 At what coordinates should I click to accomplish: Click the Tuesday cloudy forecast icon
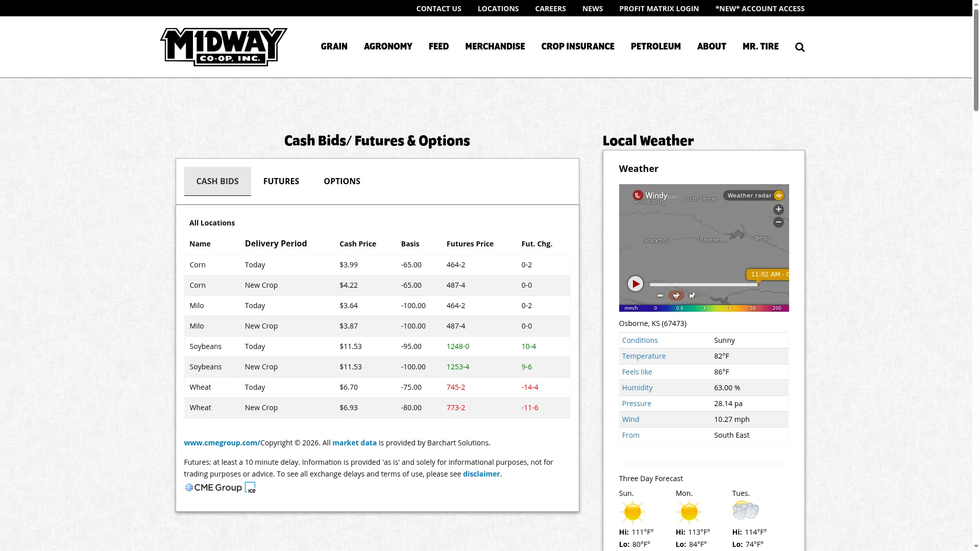[746, 510]
